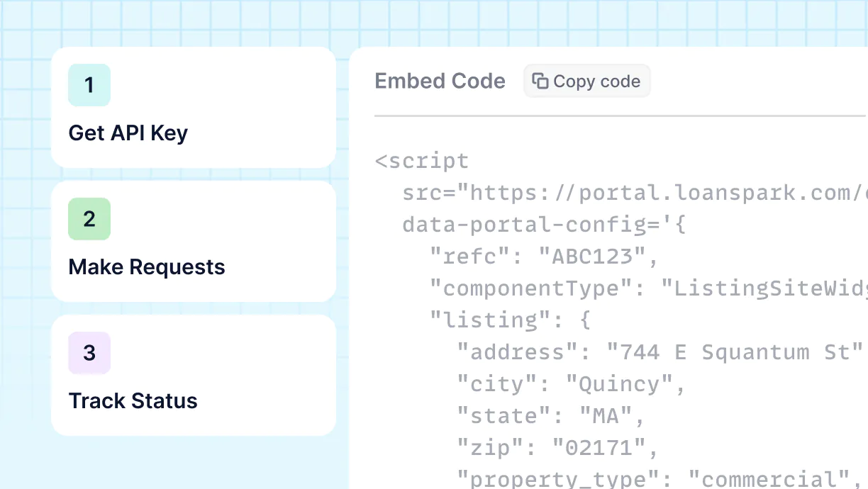Open the Get API Key step card
The width and height of the screenshot is (868, 489).
point(194,108)
